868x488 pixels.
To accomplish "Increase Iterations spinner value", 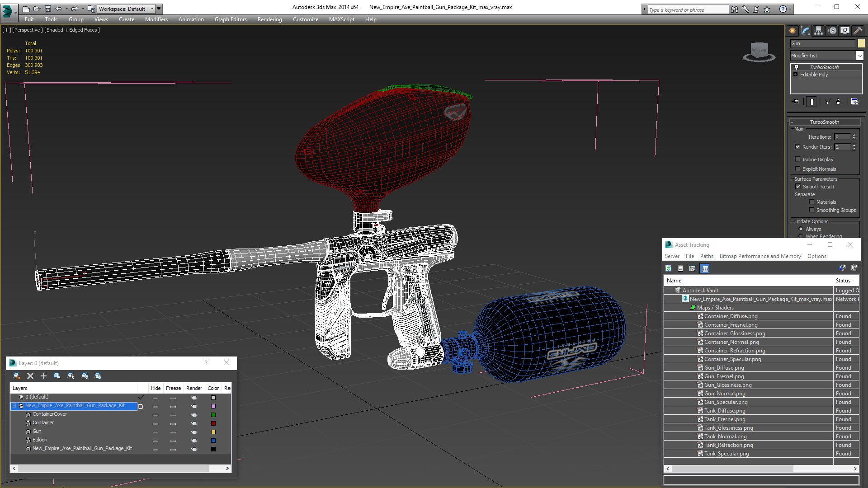I will (854, 135).
